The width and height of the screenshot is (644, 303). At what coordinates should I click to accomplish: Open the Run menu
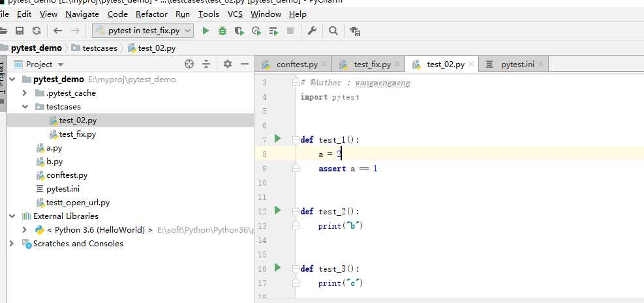tap(183, 14)
